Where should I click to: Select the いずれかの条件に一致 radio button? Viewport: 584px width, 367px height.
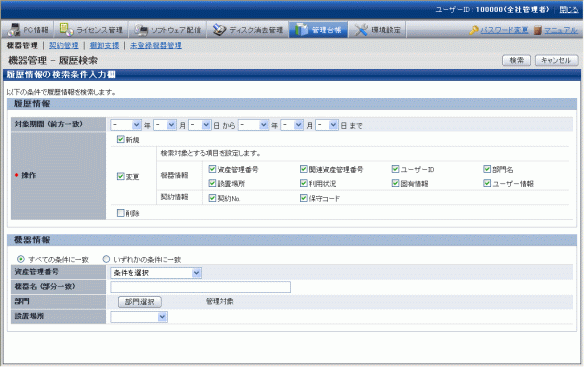click(x=106, y=259)
